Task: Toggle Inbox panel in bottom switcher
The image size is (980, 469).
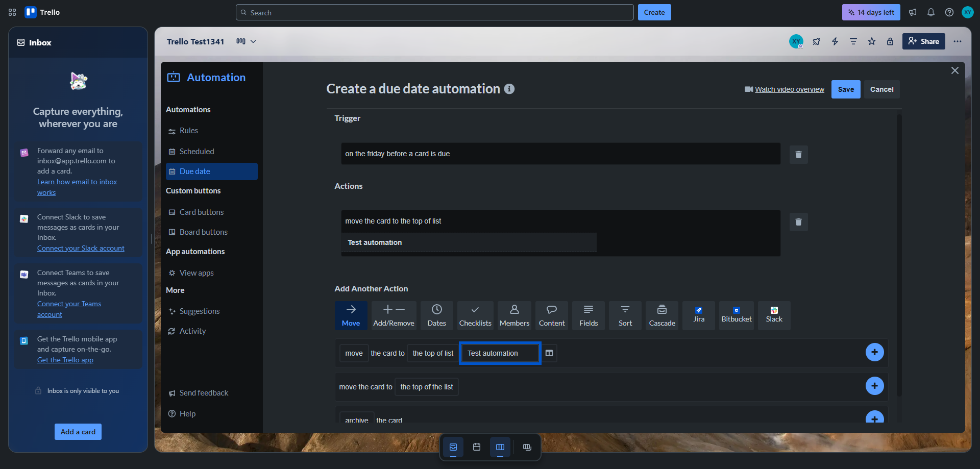Action: click(453, 447)
